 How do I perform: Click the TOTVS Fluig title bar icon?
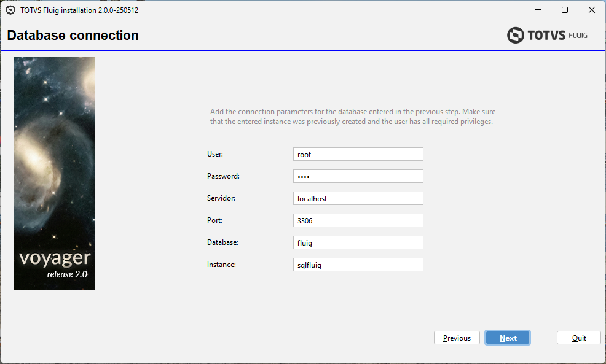[x=10, y=10]
